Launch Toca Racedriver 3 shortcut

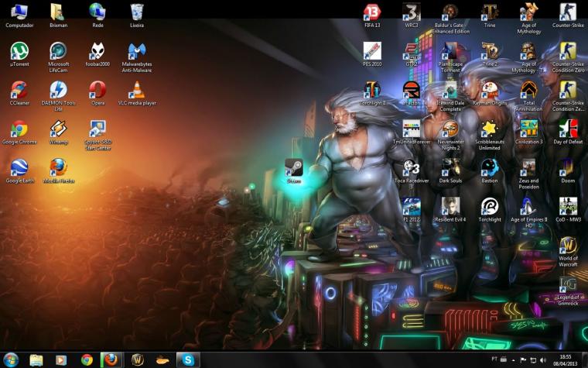pos(412,174)
